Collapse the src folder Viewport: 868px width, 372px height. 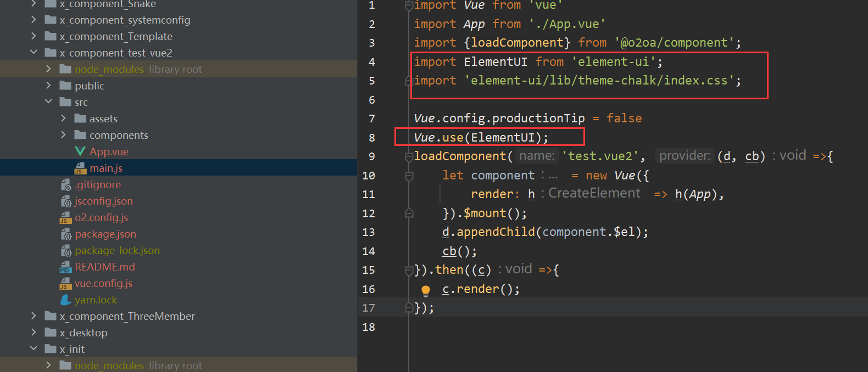pyautogui.click(x=48, y=102)
